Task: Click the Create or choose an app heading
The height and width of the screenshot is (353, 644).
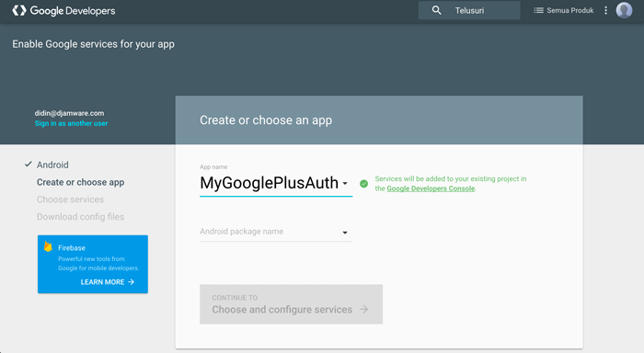Action: (x=266, y=120)
